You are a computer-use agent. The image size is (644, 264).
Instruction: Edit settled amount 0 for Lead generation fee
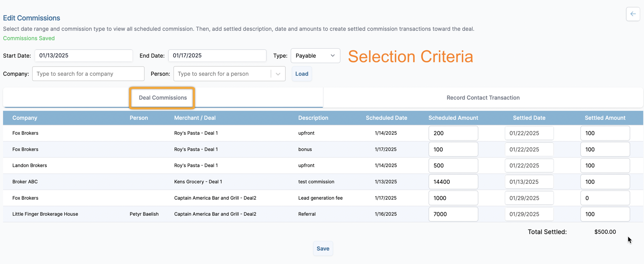605,198
